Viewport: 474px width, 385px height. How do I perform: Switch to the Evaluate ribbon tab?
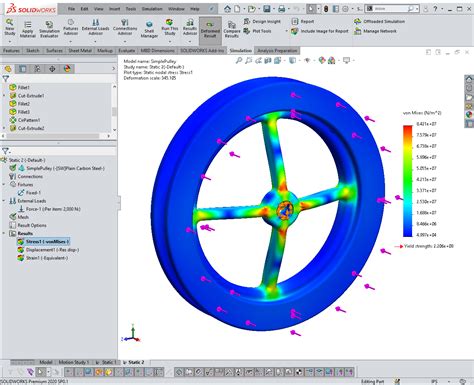click(127, 50)
